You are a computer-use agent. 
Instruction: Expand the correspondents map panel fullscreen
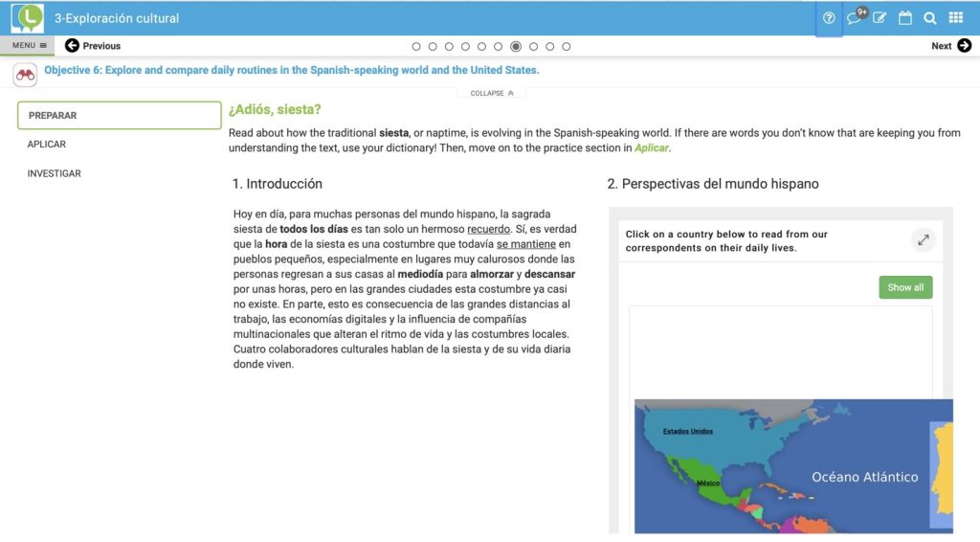[924, 240]
